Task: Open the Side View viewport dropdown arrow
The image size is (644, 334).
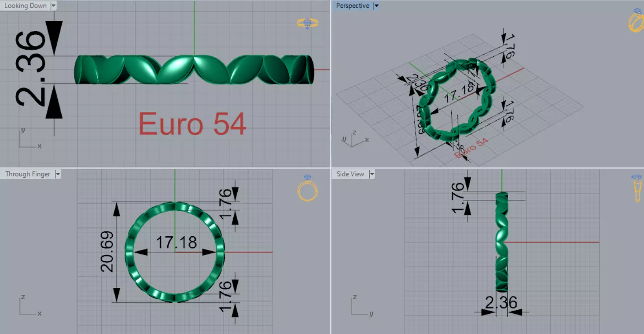Action: (372, 174)
